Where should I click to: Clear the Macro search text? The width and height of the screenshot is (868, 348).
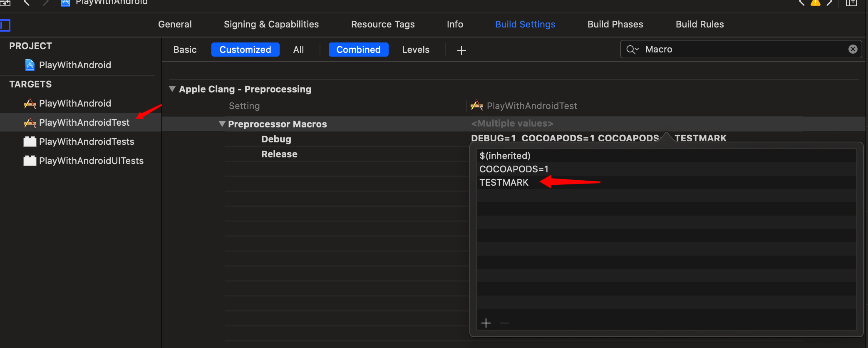click(x=853, y=49)
